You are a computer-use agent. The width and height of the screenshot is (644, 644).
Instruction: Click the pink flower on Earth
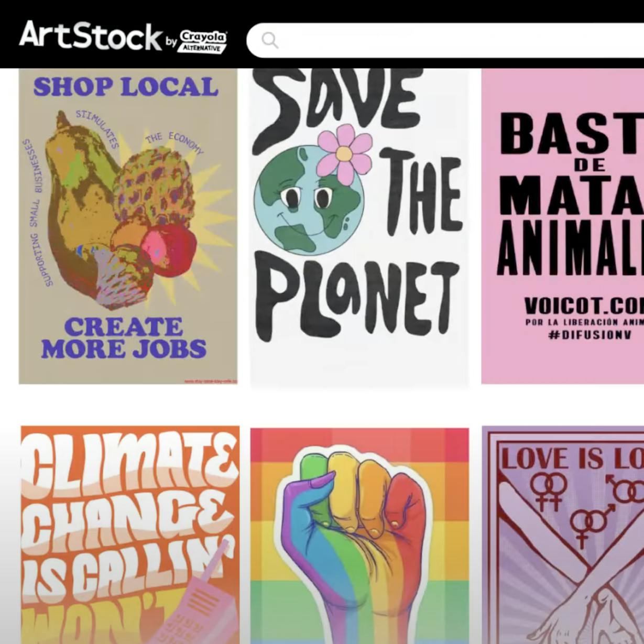344,154
